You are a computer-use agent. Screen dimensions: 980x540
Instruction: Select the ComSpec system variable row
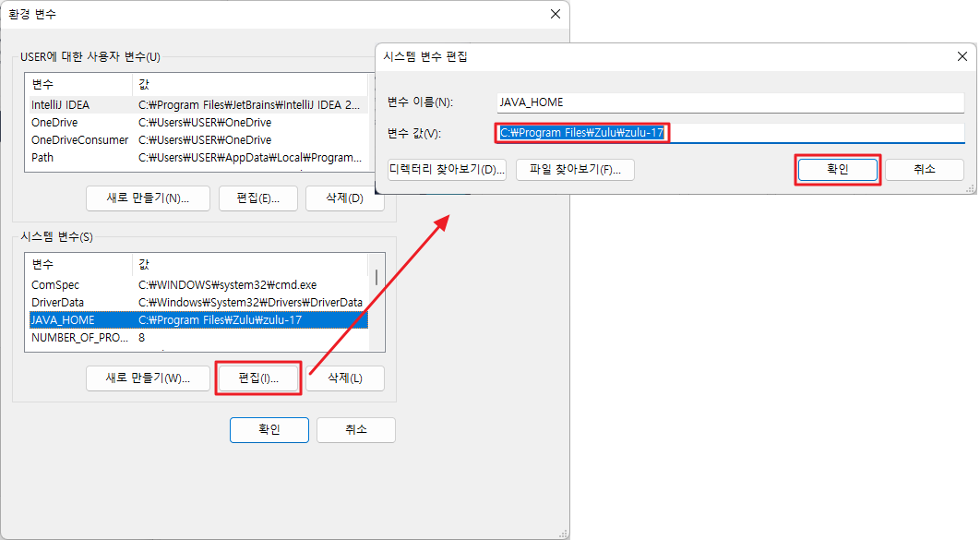[x=197, y=285]
